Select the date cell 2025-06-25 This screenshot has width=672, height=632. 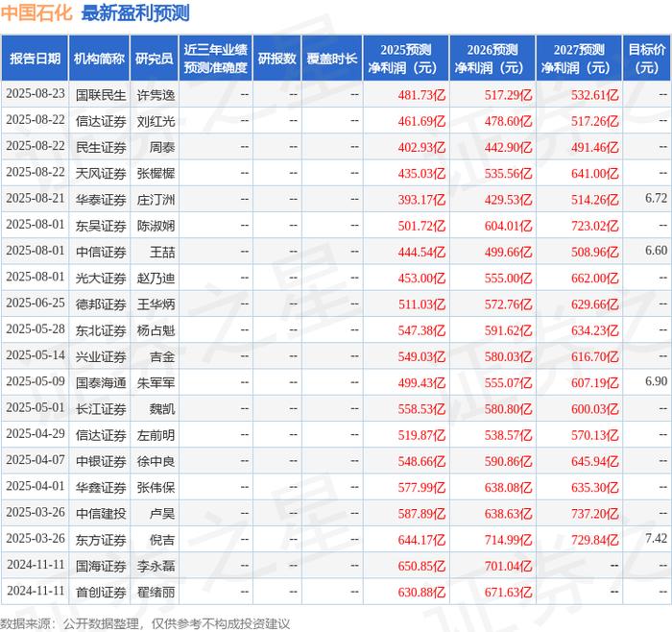[x=36, y=304]
